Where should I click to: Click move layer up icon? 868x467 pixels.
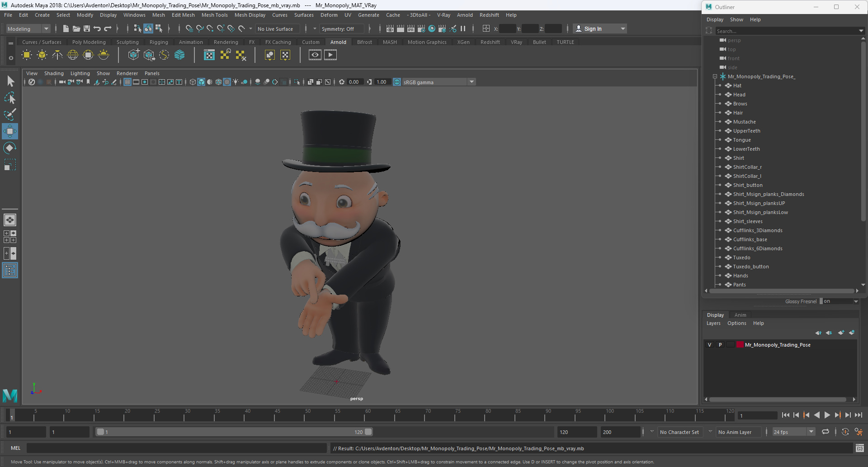pyautogui.click(x=818, y=333)
